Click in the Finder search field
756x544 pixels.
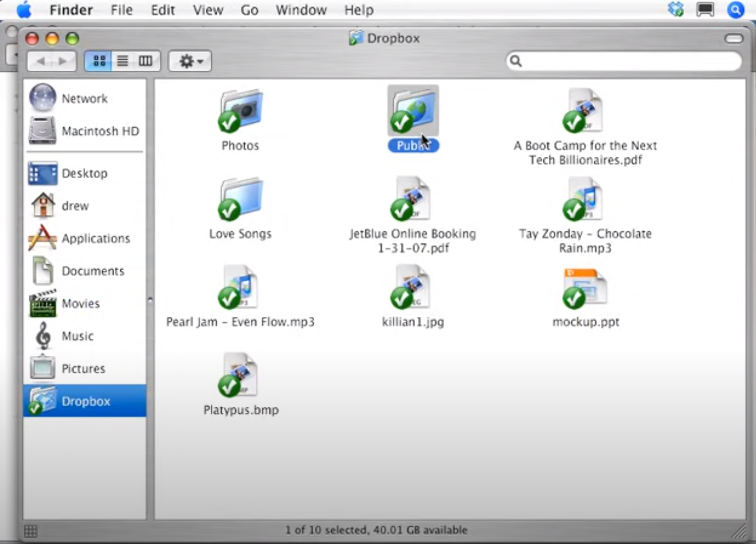pos(624,61)
